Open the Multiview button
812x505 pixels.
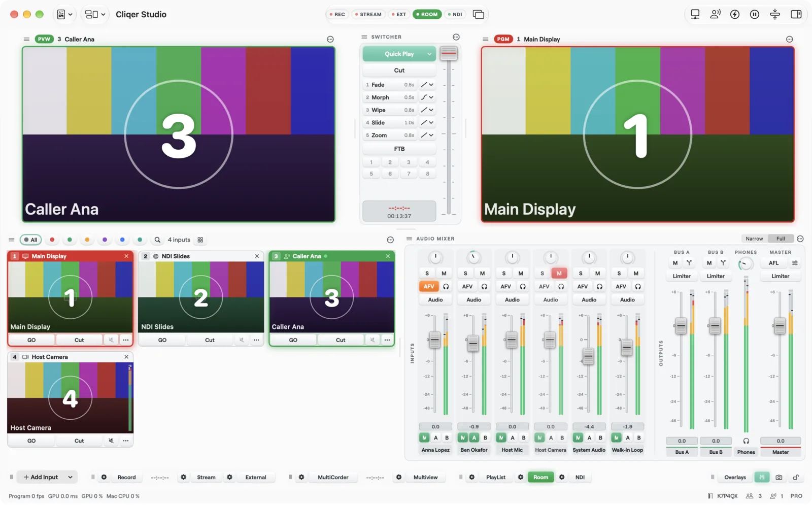[425, 477]
